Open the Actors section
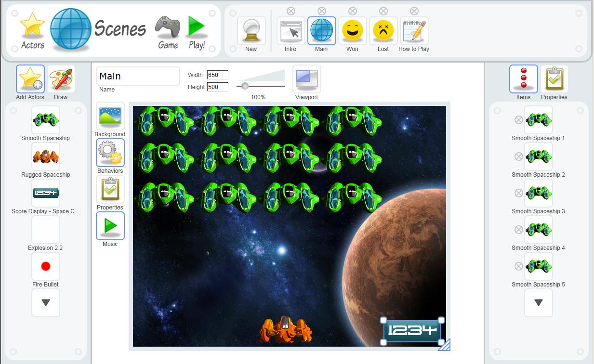Viewport: 594px width, 364px height. click(x=33, y=30)
